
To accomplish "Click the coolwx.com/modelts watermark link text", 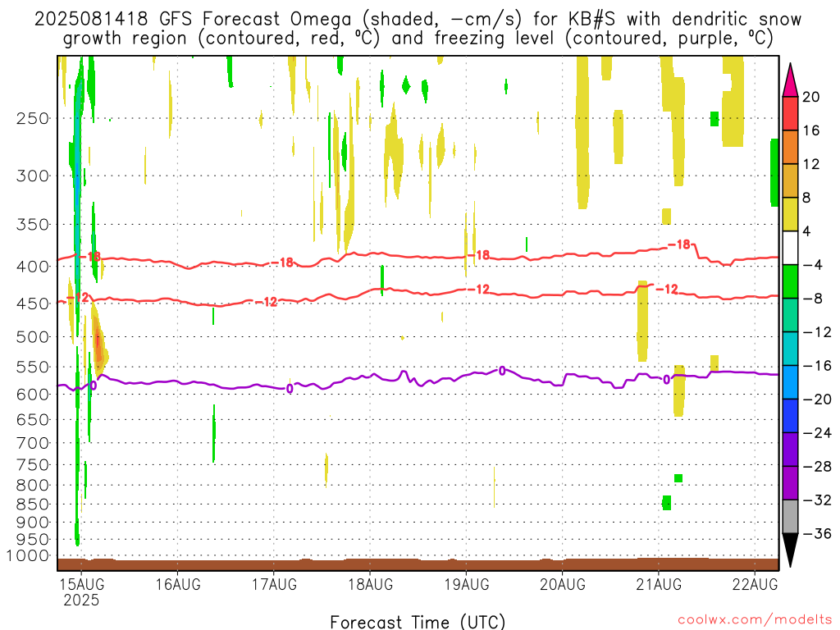I will [x=755, y=620].
